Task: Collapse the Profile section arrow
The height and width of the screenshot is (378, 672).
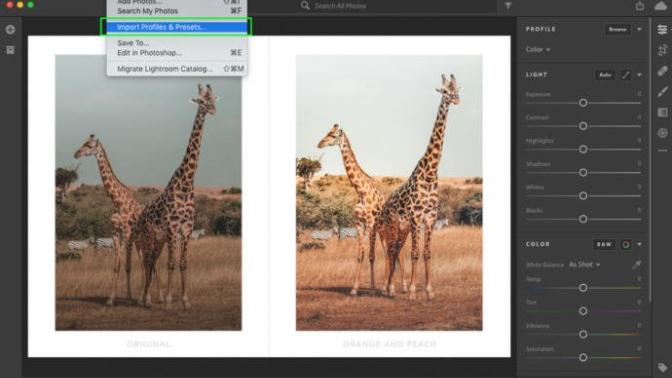Action: coord(639,30)
